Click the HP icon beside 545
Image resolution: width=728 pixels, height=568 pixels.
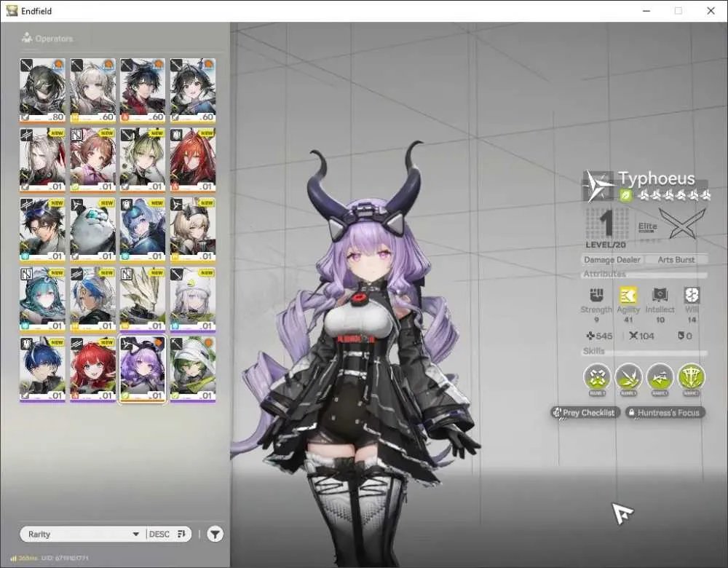click(590, 336)
